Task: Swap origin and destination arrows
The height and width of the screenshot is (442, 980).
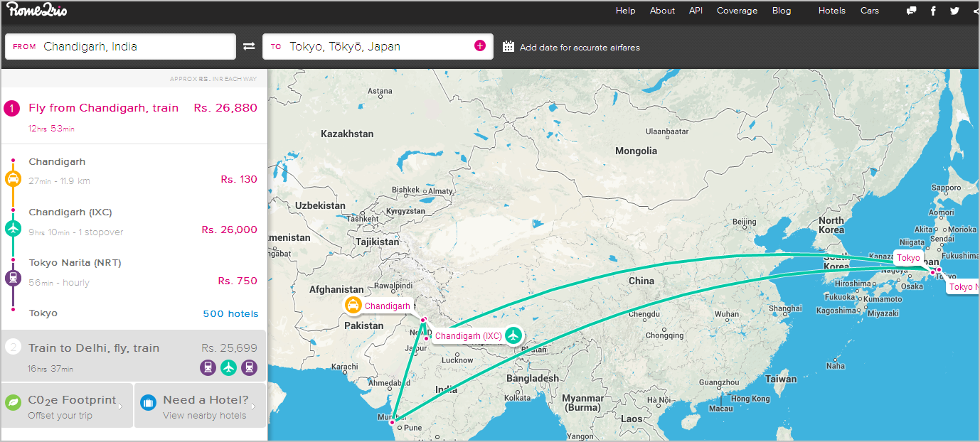Action: 249,46
